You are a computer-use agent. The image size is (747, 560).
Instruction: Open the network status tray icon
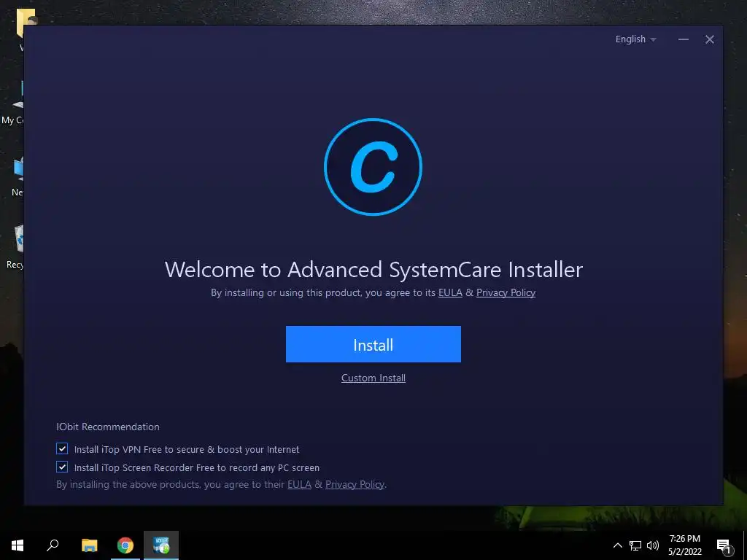click(x=635, y=545)
